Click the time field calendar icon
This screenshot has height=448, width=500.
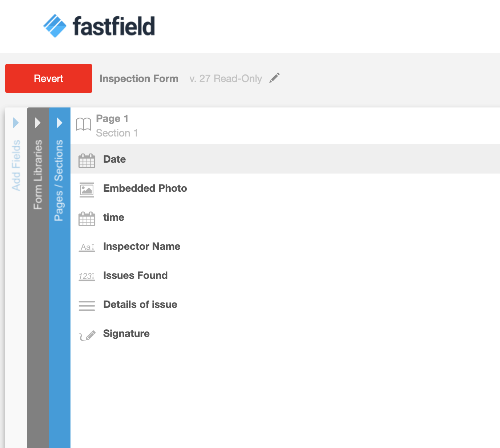coord(87,218)
